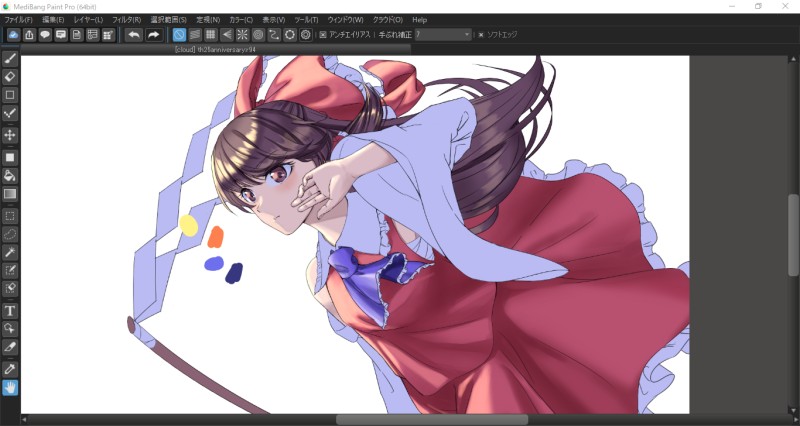800x426 pixels.
Task: Turn snap off
Action: click(x=179, y=35)
